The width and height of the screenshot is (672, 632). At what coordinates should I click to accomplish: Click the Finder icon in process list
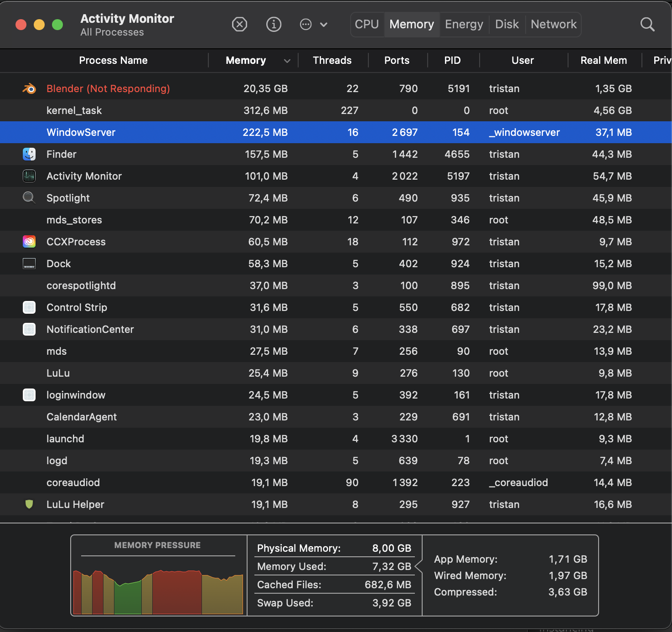click(x=29, y=154)
